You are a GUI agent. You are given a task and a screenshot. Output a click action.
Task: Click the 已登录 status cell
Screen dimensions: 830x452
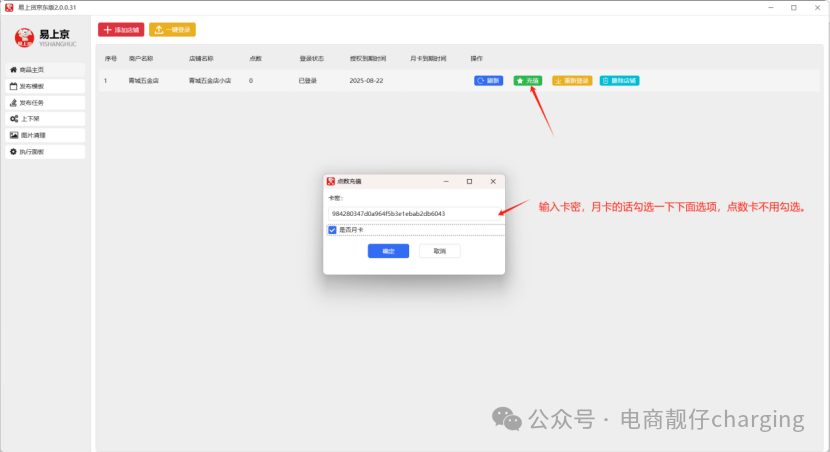[x=308, y=81]
